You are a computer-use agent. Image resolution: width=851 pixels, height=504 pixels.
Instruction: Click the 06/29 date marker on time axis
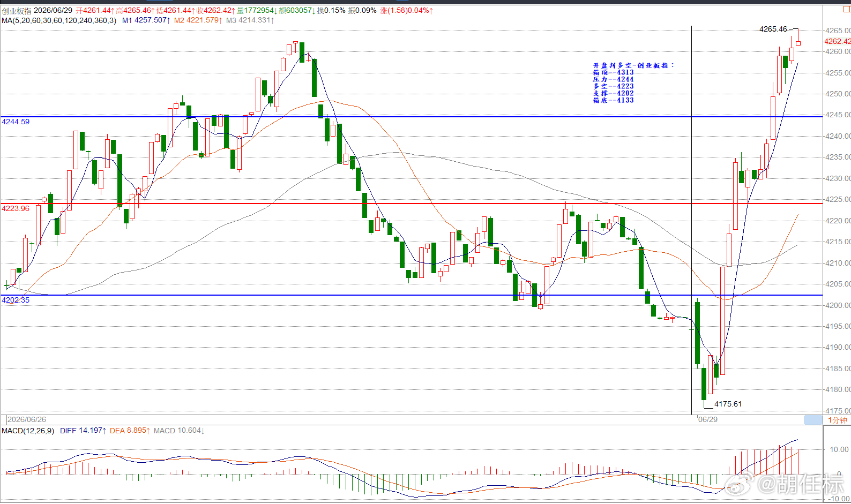pyautogui.click(x=707, y=419)
